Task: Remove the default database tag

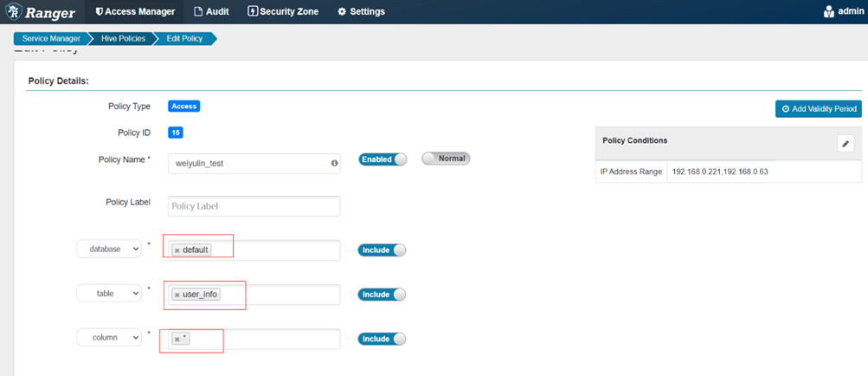Action: click(x=177, y=250)
